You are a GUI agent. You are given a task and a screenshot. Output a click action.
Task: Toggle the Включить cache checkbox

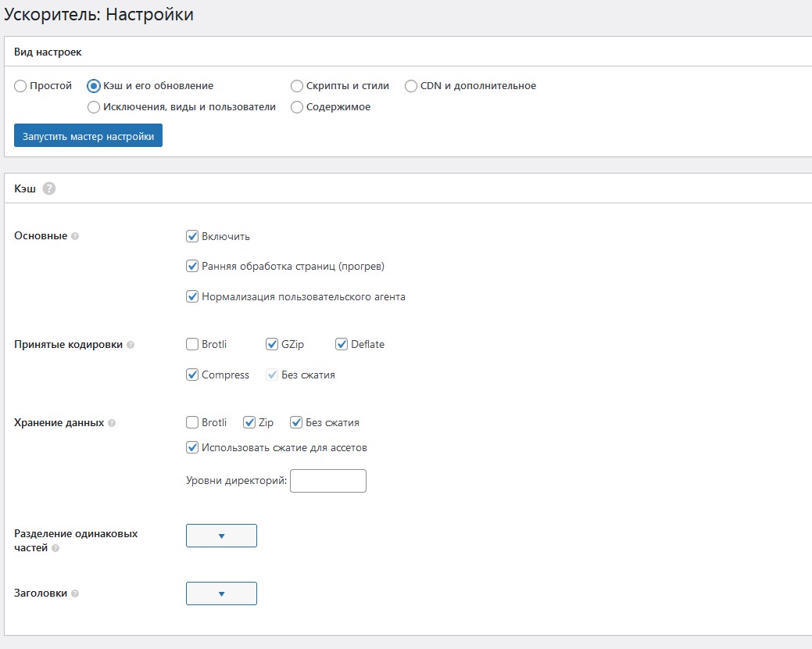pos(192,236)
